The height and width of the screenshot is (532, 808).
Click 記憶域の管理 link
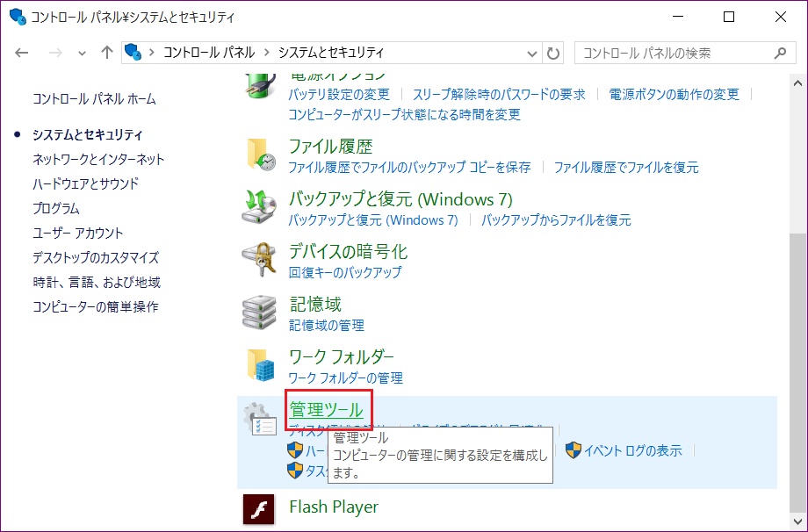tap(326, 325)
